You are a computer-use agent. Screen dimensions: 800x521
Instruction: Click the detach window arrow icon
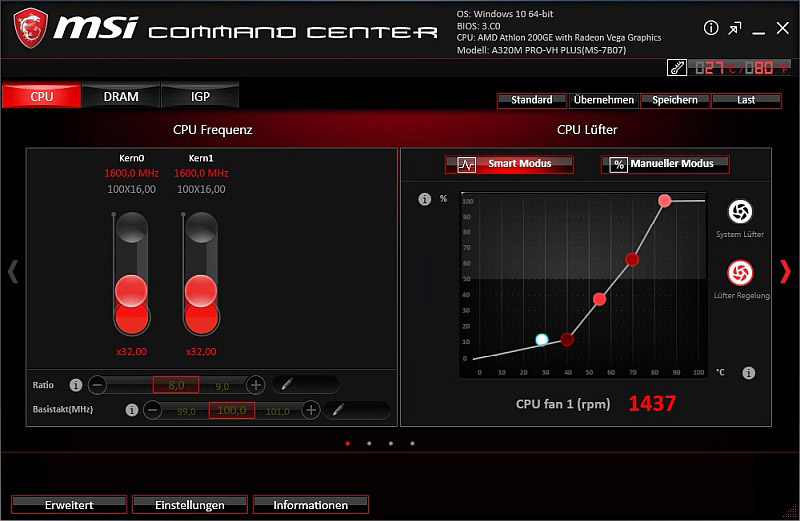point(735,28)
